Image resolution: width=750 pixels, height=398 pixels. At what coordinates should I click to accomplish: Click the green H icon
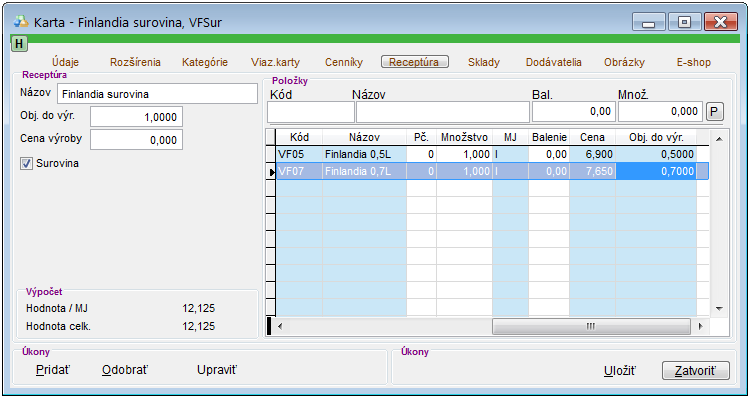click(x=19, y=44)
